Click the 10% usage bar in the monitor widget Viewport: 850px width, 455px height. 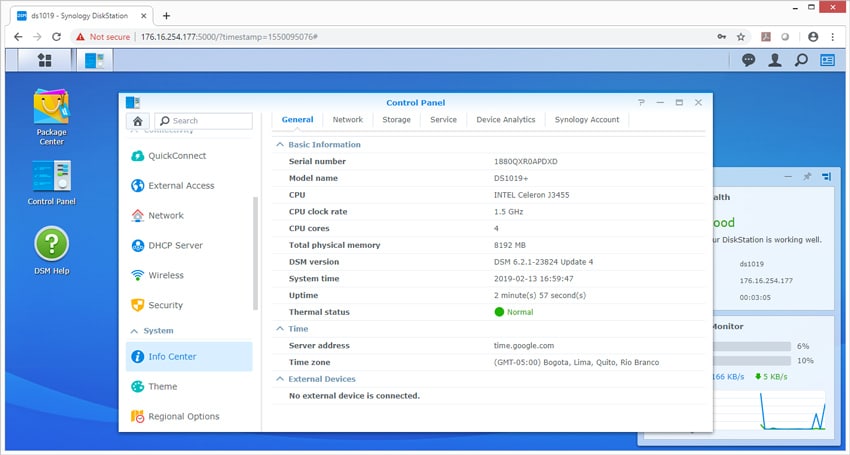pos(751,361)
